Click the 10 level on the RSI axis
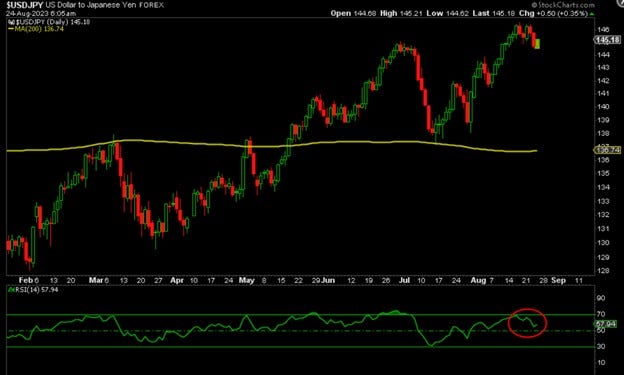Viewport: 624px width, 375px height. tap(601, 363)
